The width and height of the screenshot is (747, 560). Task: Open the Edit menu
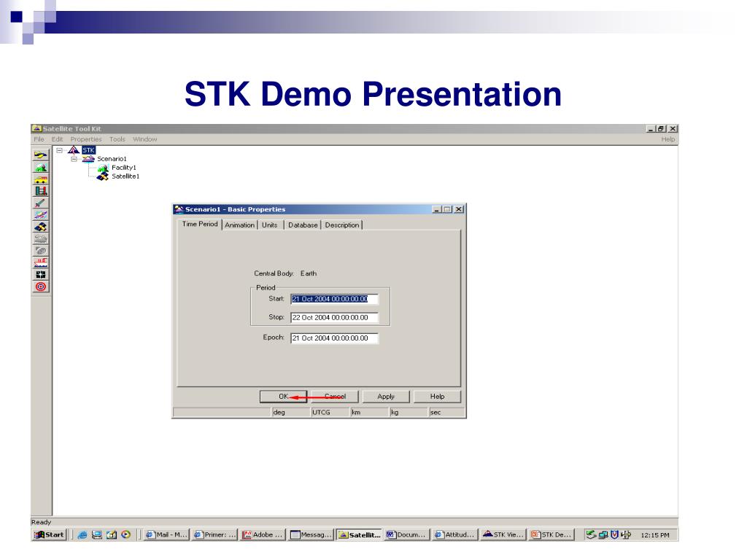click(57, 139)
